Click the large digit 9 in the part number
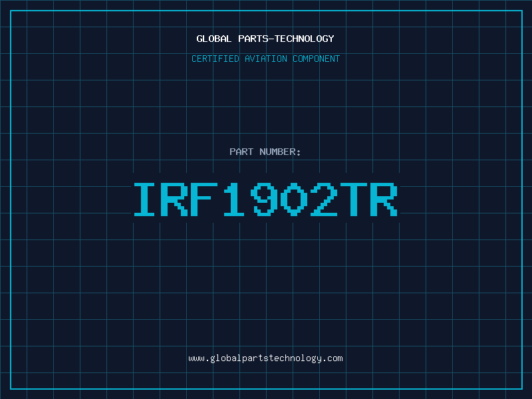The image size is (532, 399). (x=263, y=199)
